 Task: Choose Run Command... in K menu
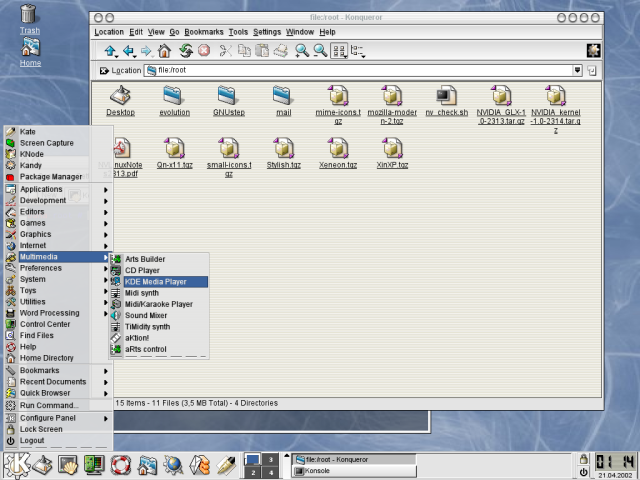coord(58,405)
